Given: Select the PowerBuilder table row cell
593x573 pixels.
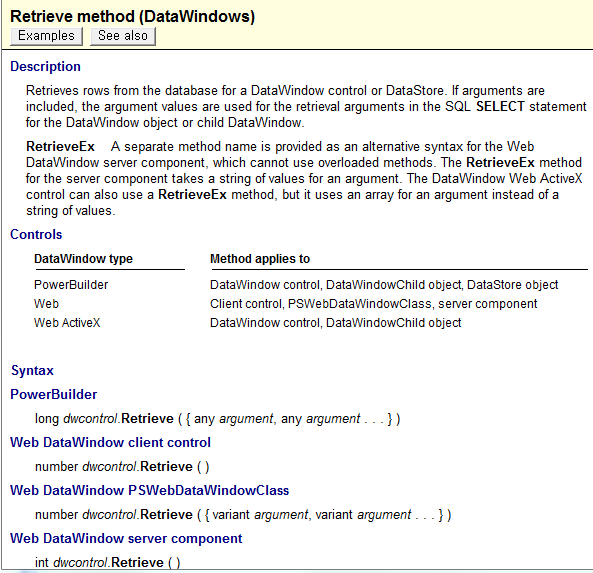Looking at the screenshot, I should click(71, 284).
